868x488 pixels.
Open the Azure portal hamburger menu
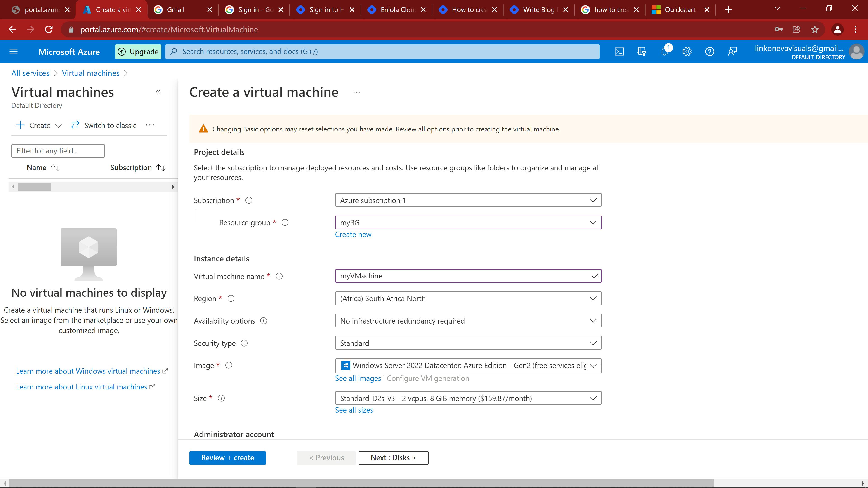pyautogui.click(x=14, y=52)
